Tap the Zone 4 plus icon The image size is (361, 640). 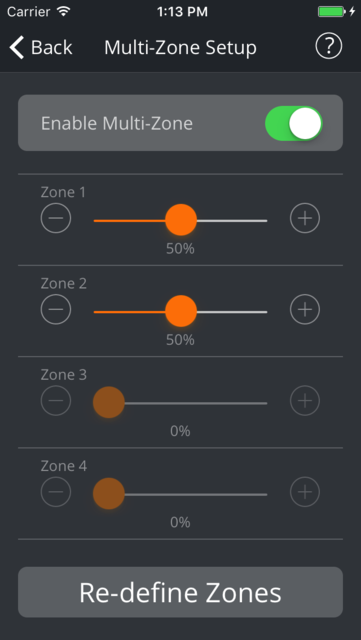point(305,492)
